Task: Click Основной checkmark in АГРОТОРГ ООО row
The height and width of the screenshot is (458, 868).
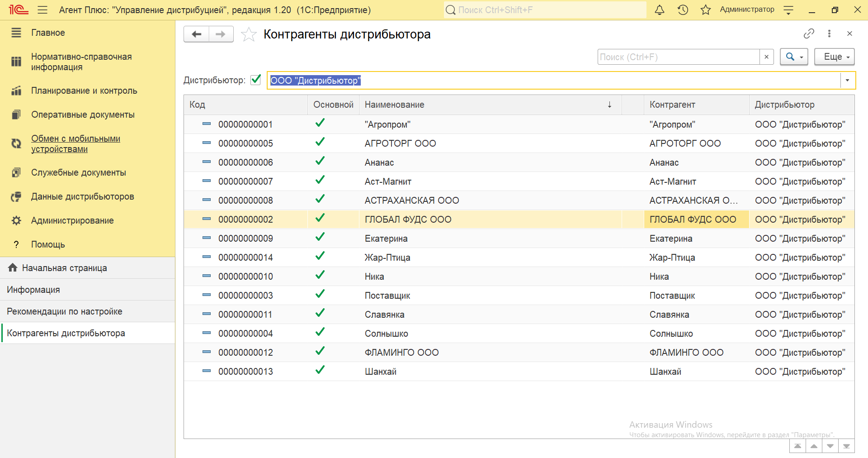Action: [x=320, y=142]
